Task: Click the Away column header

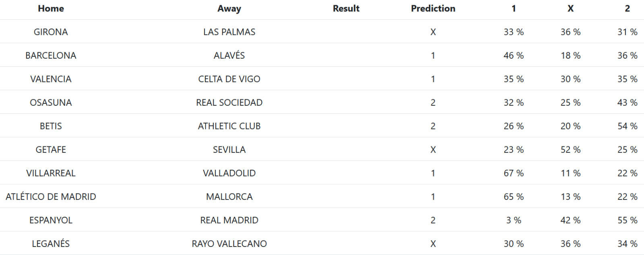Action: pos(229,8)
